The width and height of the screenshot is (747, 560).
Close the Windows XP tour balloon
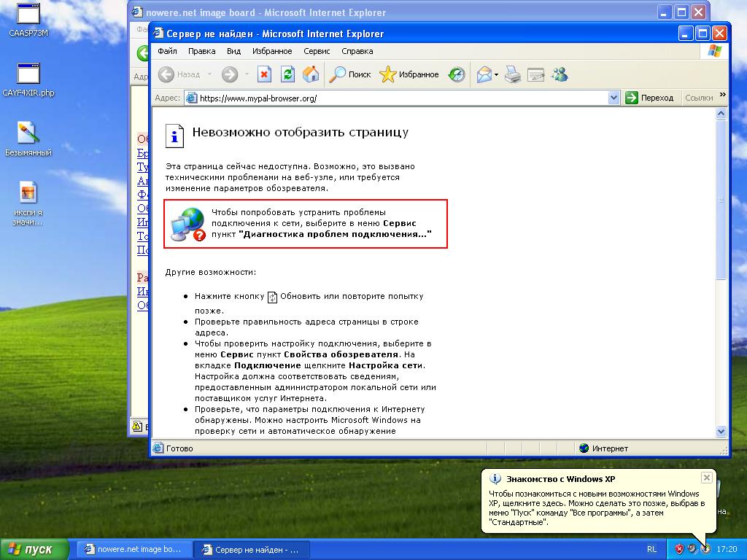point(706,478)
